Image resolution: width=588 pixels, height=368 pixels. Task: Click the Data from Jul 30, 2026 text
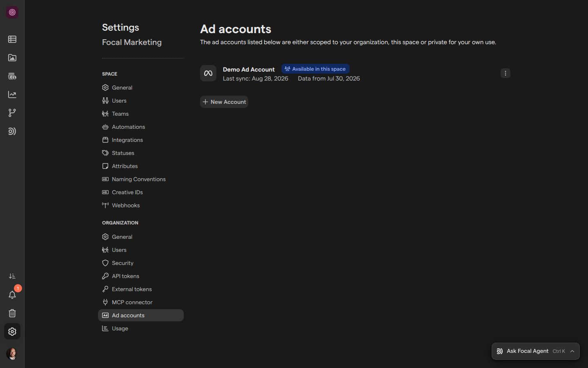pos(329,79)
